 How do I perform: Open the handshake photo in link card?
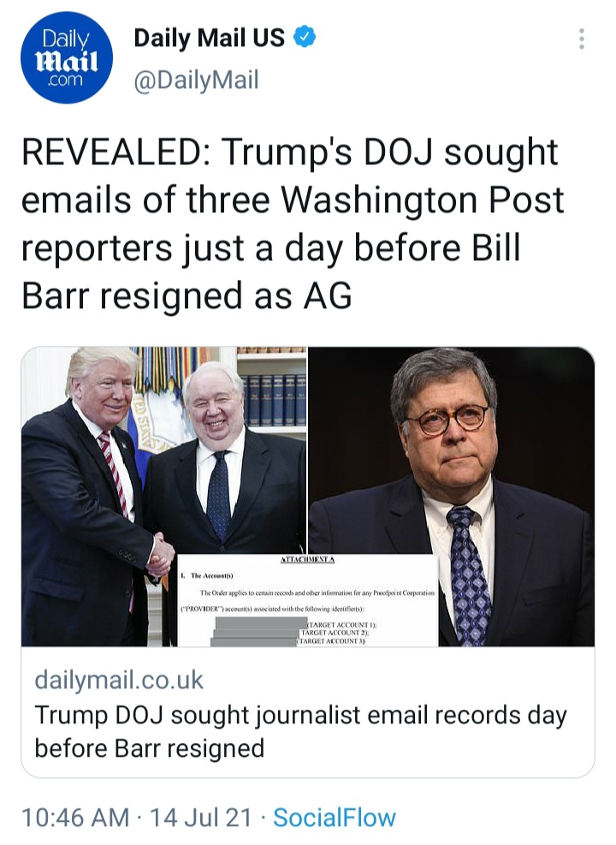click(164, 496)
